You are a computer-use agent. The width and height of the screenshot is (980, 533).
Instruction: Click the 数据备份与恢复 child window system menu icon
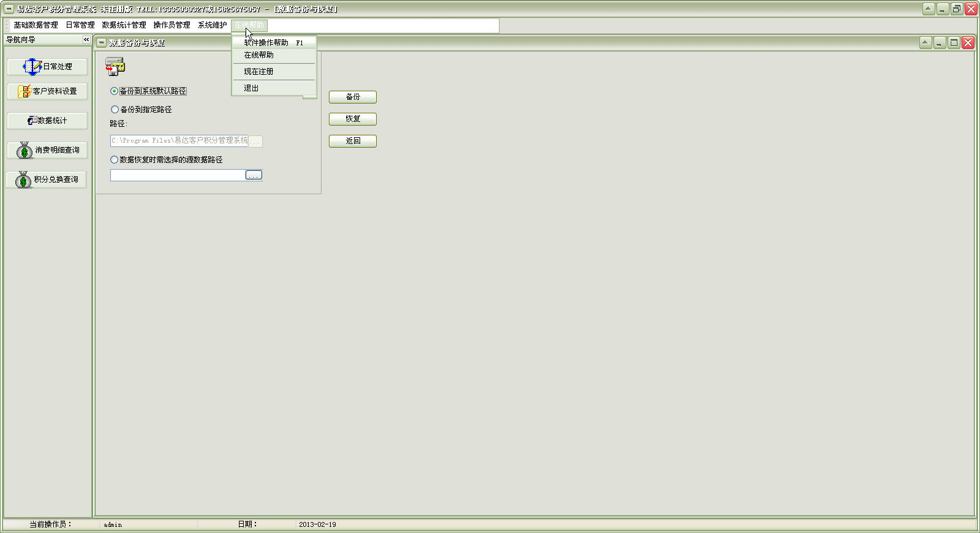pyautogui.click(x=102, y=43)
